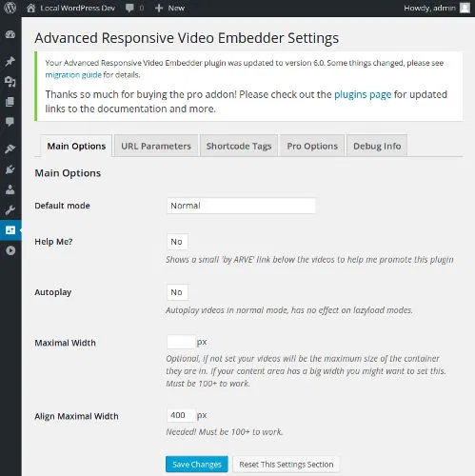The image size is (475, 476).
Task: Click page title Advanced Responsive Video Embedder Settings
Action: [x=187, y=38]
